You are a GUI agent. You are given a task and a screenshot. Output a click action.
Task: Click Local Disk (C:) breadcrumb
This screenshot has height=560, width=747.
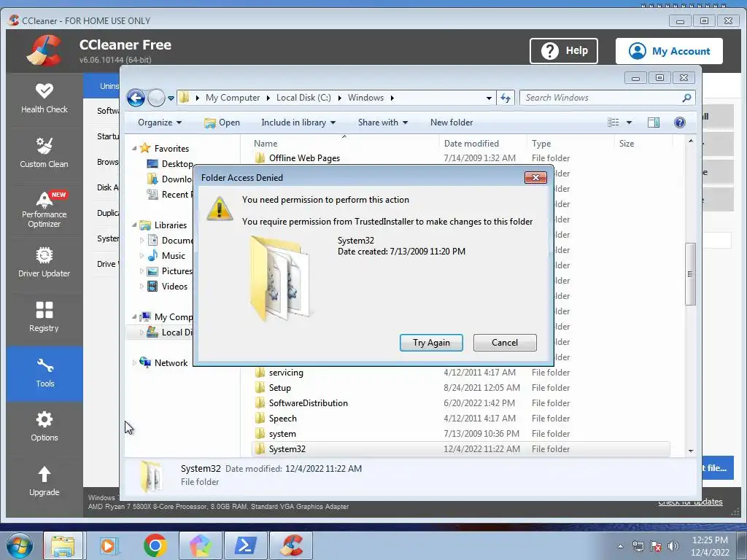tap(303, 98)
